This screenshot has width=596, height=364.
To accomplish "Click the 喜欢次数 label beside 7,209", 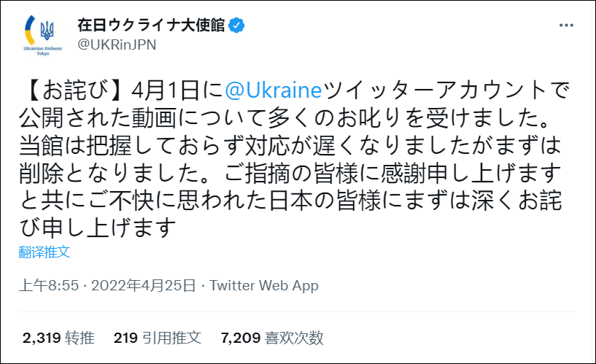I will 295,338.
